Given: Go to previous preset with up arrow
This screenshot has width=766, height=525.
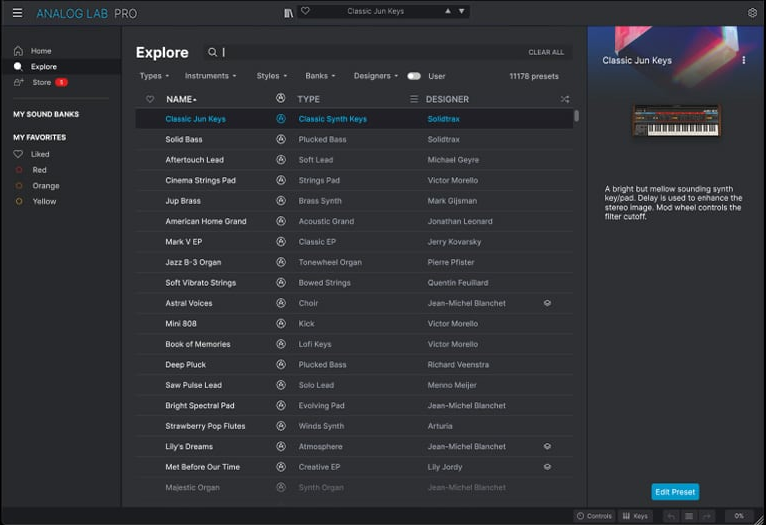Looking at the screenshot, I should tap(447, 11).
